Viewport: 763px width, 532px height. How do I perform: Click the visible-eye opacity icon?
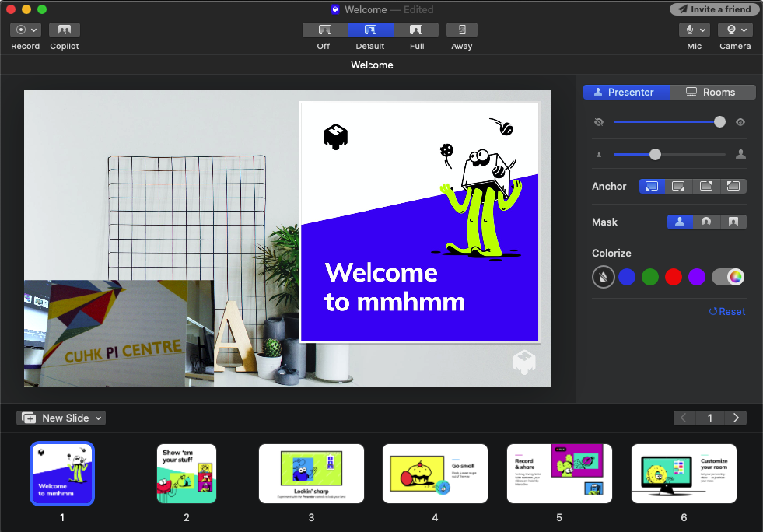click(x=740, y=122)
